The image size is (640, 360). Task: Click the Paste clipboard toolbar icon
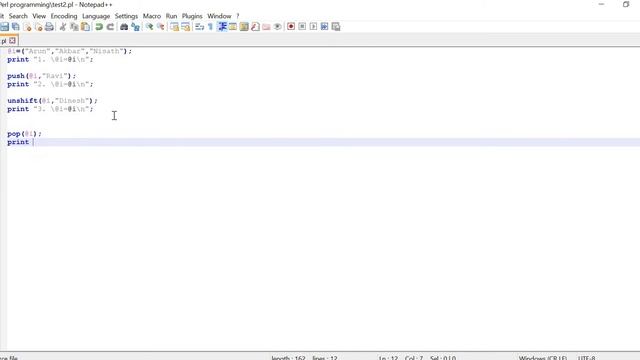click(x=85, y=27)
